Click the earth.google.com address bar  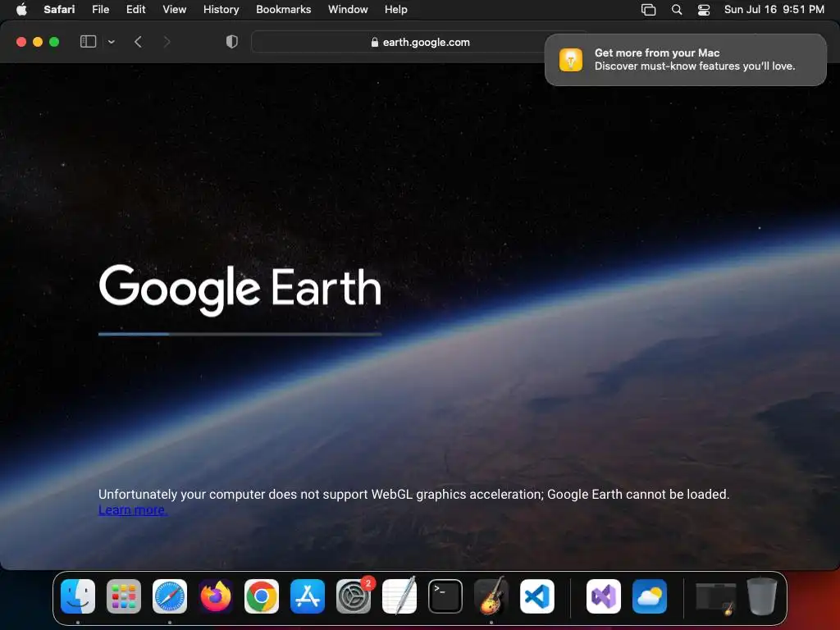(420, 42)
